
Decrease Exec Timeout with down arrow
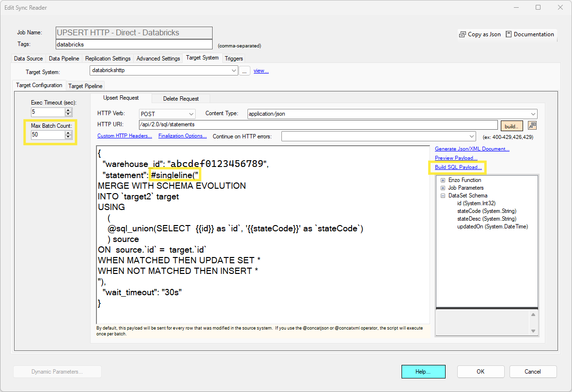[x=68, y=114]
